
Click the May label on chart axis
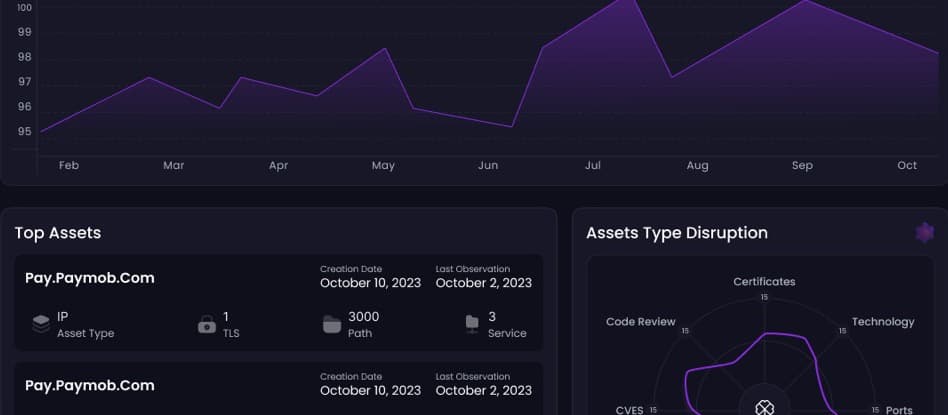pos(383,166)
